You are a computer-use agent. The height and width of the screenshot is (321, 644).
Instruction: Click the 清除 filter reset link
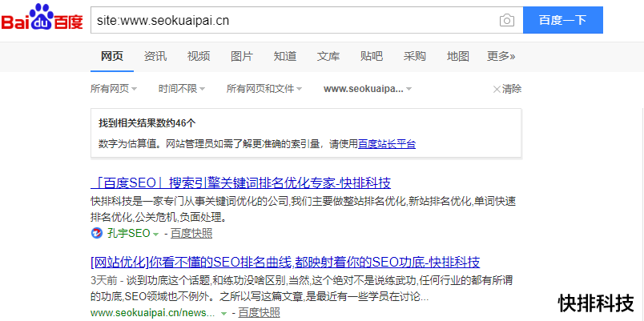pyautogui.click(x=507, y=89)
